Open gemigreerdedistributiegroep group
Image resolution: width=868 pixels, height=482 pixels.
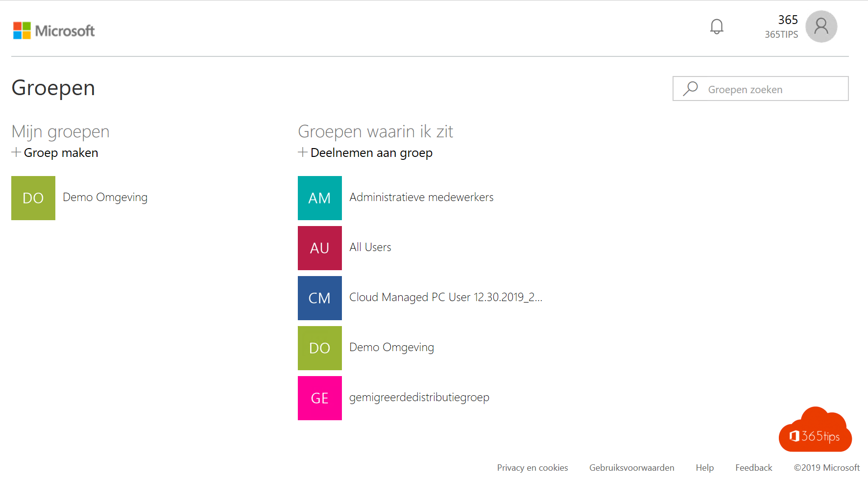pyautogui.click(x=419, y=398)
